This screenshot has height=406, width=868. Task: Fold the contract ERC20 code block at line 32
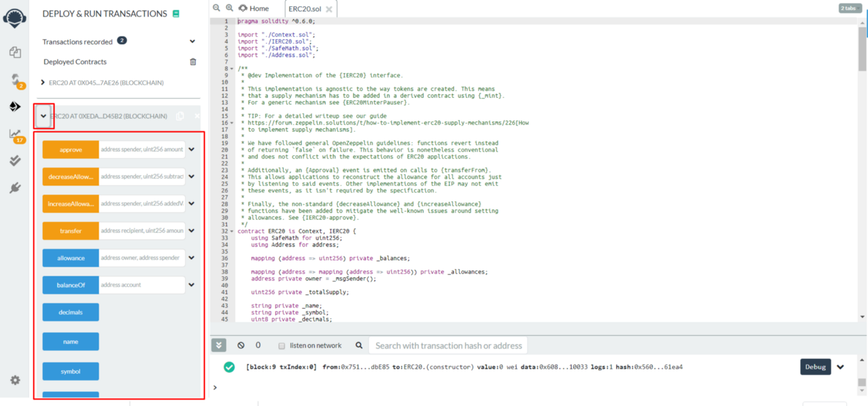(x=232, y=232)
